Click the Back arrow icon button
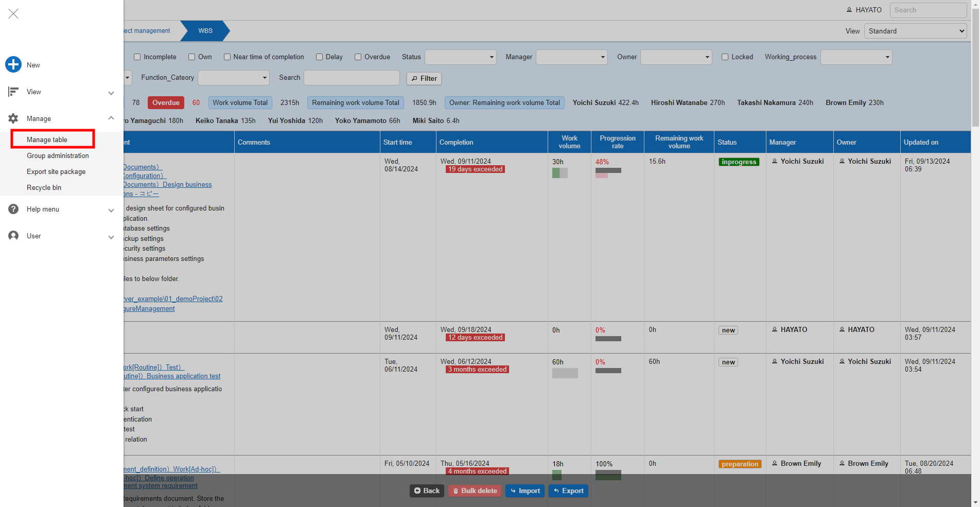Screen dimensions: 980x507 pos(417,491)
